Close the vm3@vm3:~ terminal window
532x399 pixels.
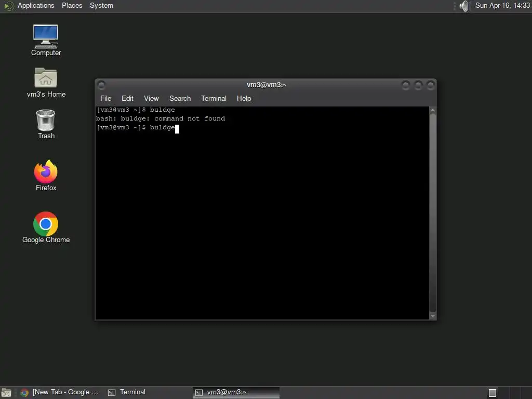(x=431, y=85)
